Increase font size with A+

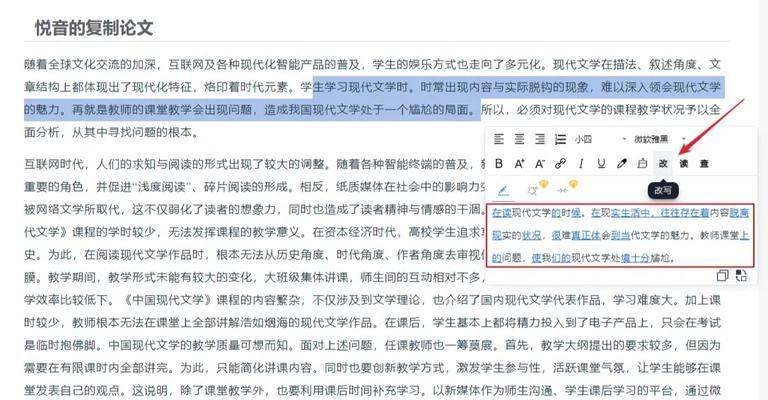click(x=519, y=164)
